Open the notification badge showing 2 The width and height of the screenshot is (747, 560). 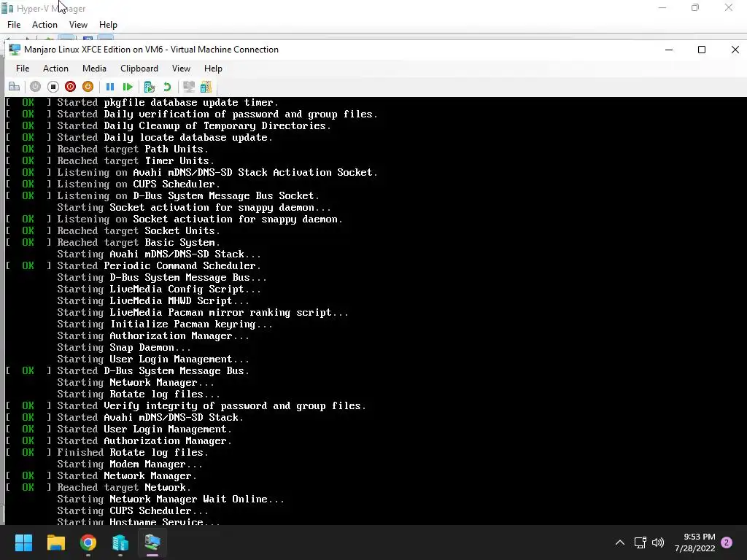coord(727,542)
